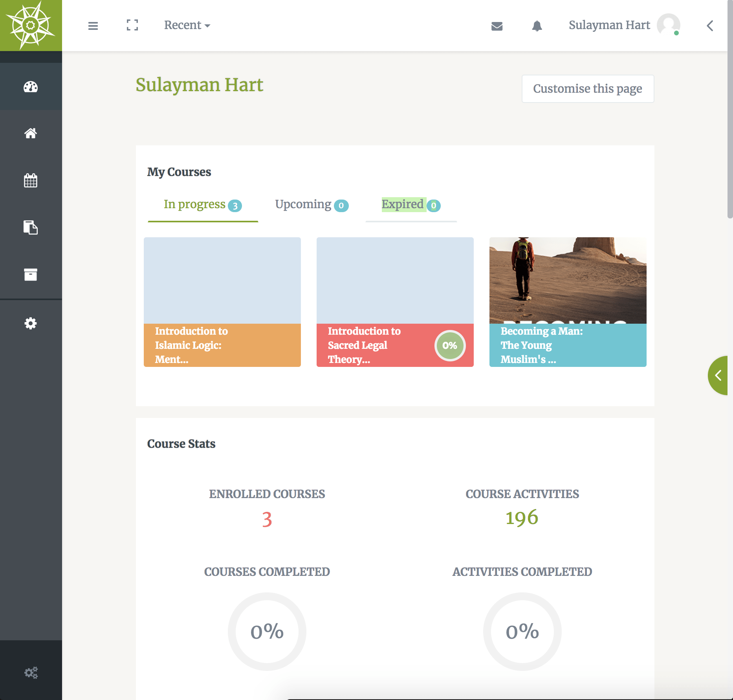Click the Course Stats heading
Image resolution: width=733 pixels, height=700 pixels.
click(x=181, y=444)
